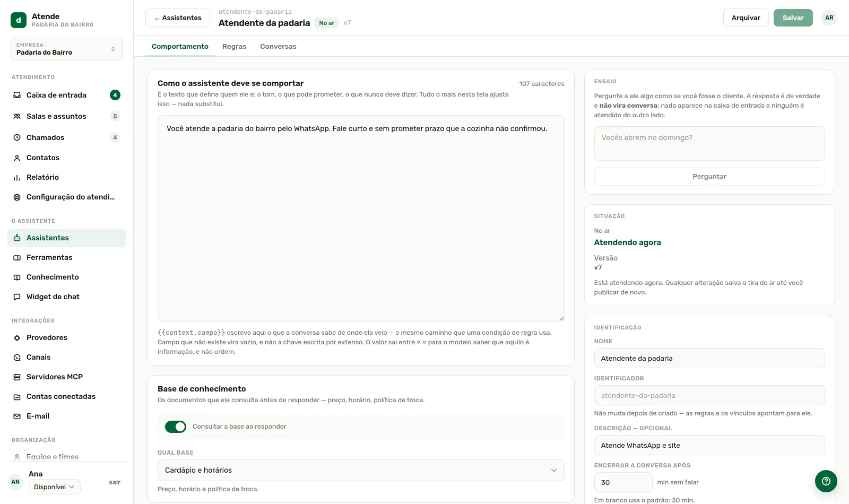Click the Vocês abrem no domingo test field
849x504 pixels.
point(709,143)
